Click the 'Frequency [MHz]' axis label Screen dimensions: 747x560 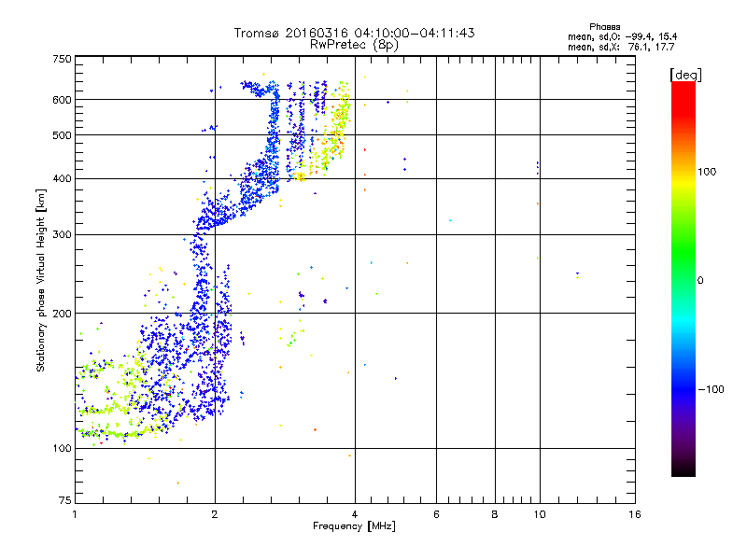[x=354, y=526]
